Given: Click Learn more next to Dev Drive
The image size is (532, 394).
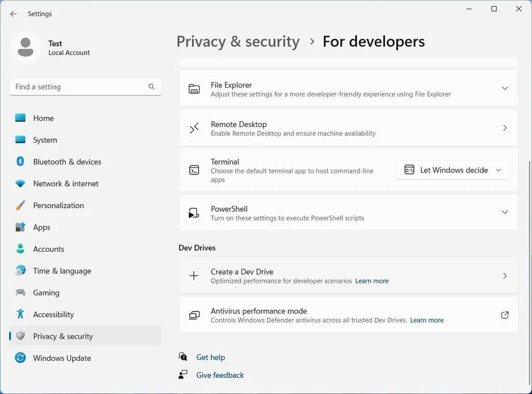Looking at the screenshot, I should point(371,280).
